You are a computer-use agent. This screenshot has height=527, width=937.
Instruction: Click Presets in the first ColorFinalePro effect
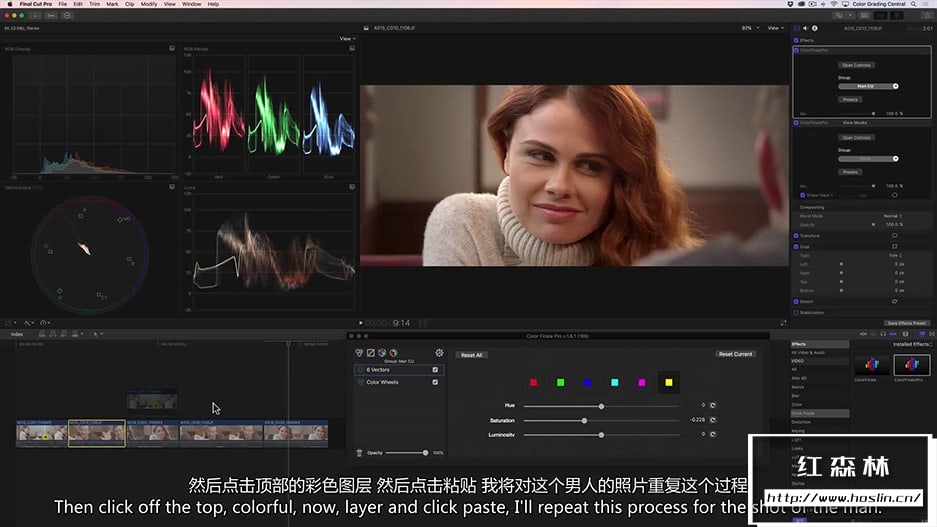(x=850, y=100)
